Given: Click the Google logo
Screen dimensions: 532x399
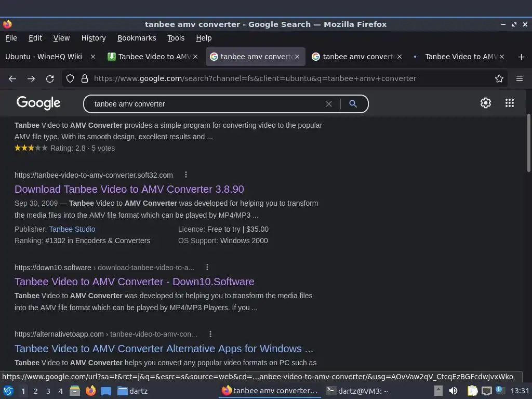Looking at the screenshot, I should point(38,103).
